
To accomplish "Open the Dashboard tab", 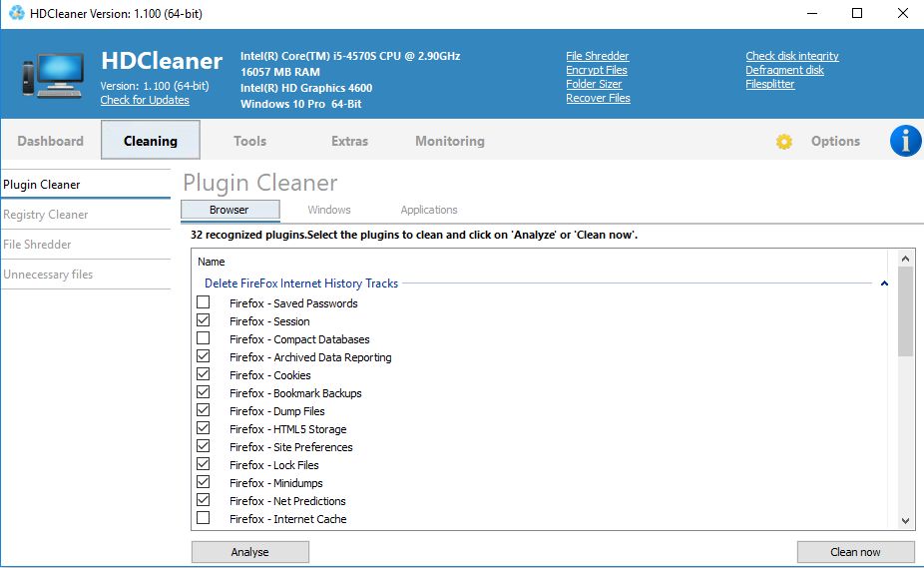I will (x=51, y=141).
